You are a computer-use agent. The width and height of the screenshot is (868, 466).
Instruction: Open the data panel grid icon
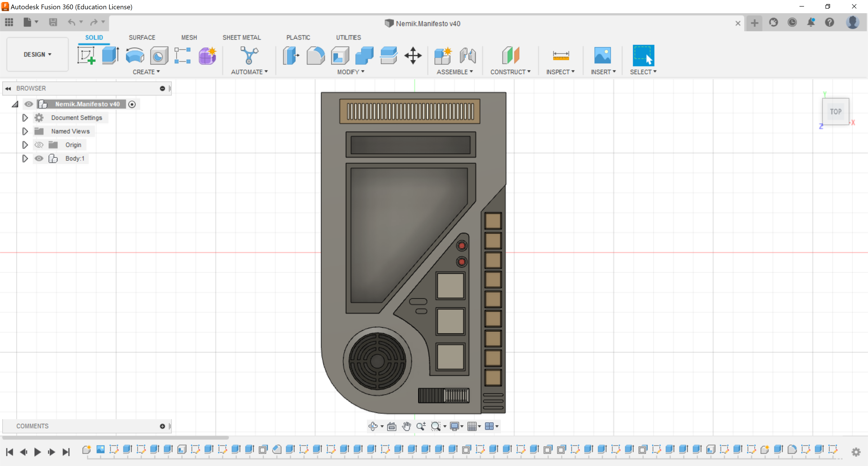coord(9,22)
